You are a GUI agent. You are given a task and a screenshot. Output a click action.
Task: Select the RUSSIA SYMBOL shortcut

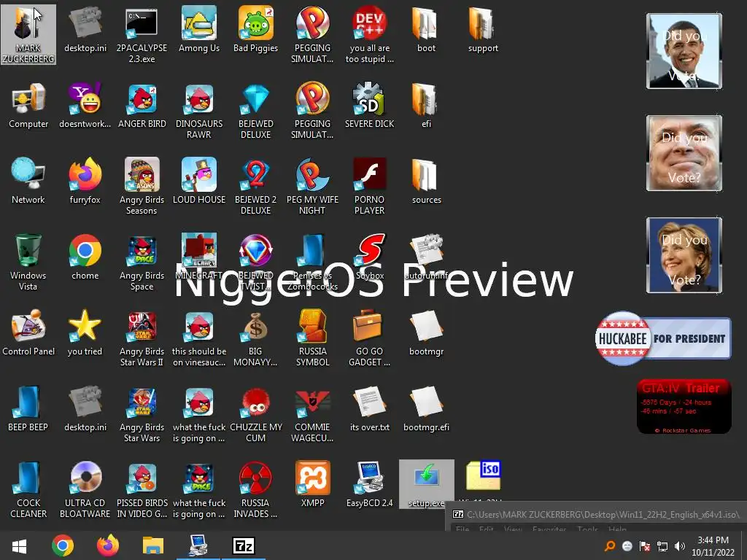pyautogui.click(x=312, y=338)
